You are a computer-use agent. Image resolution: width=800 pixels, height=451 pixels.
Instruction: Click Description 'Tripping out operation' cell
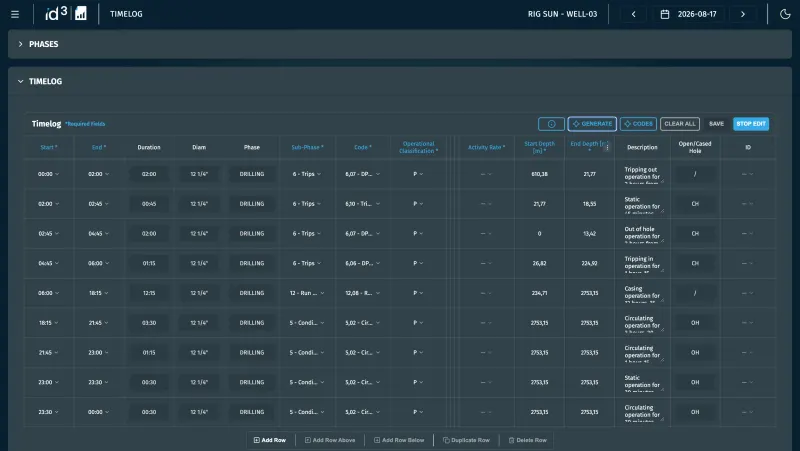click(x=642, y=175)
